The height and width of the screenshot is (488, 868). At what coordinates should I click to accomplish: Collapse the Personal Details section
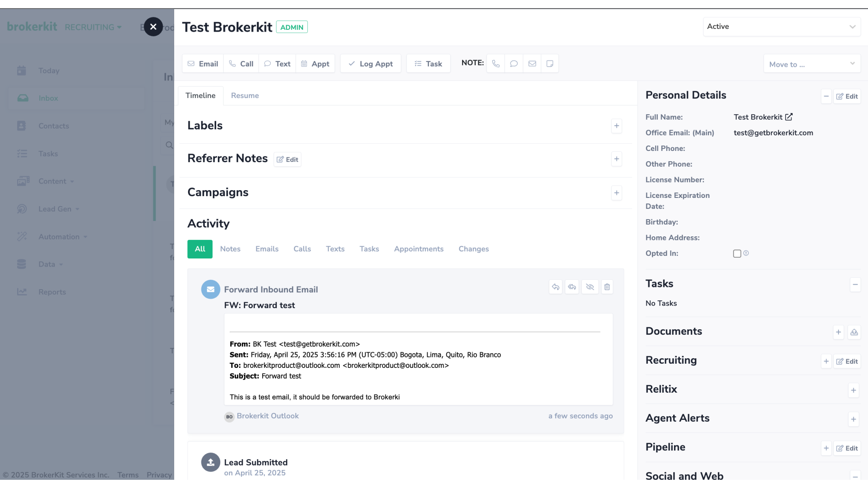pyautogui.click(x=826, y=96)
